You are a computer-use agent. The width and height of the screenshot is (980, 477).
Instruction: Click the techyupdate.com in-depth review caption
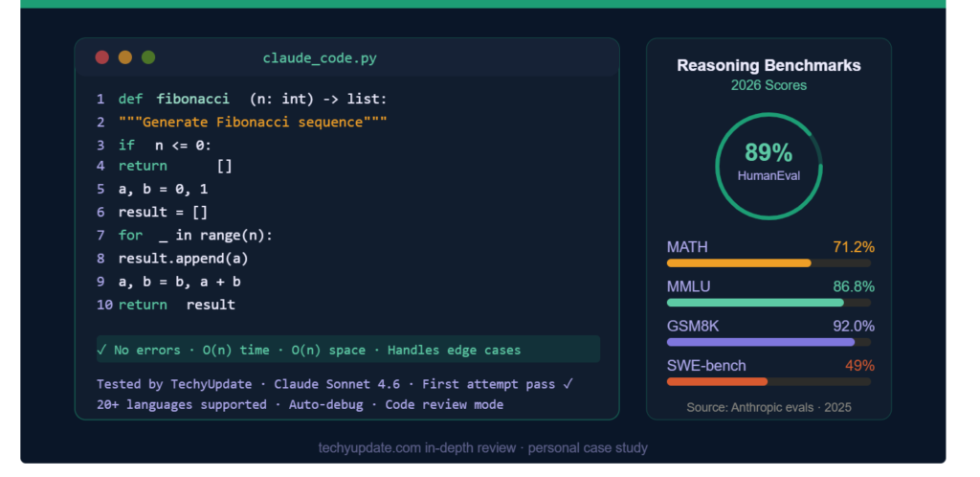(x=482, y=447)
